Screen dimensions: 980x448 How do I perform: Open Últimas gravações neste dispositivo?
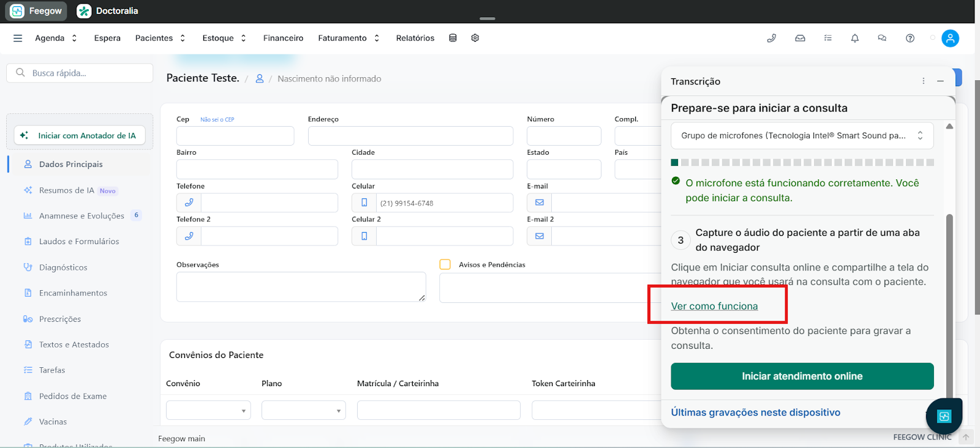755,413
